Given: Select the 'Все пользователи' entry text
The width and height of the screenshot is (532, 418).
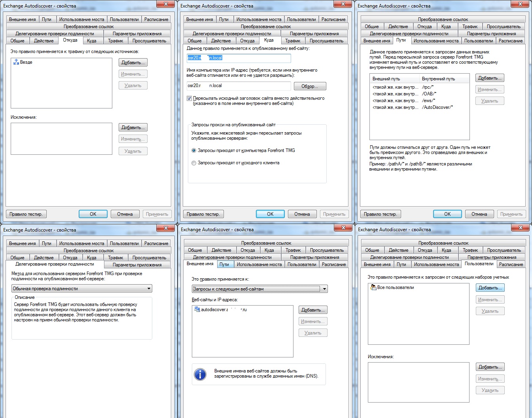Looking at the screenshot, I should pyautogui.click(x=396, y=287).
